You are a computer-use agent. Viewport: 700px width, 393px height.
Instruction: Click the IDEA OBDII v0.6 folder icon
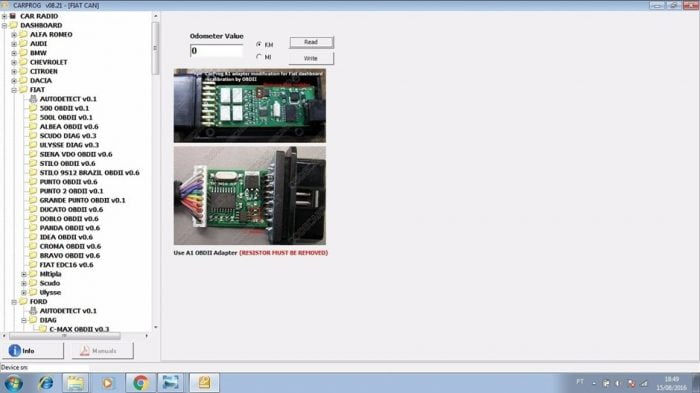coord(33,237)
